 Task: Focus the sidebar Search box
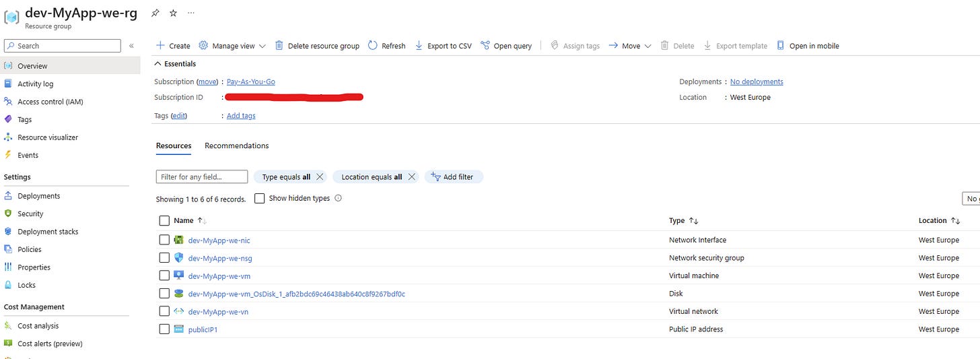(x=63, y=46)
